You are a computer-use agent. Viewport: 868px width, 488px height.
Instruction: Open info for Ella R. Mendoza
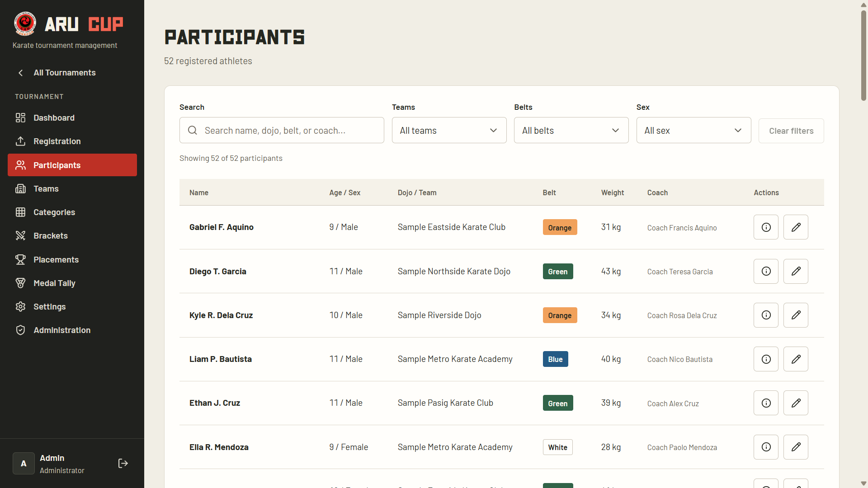pyautogui.click(x=766, y=447)
